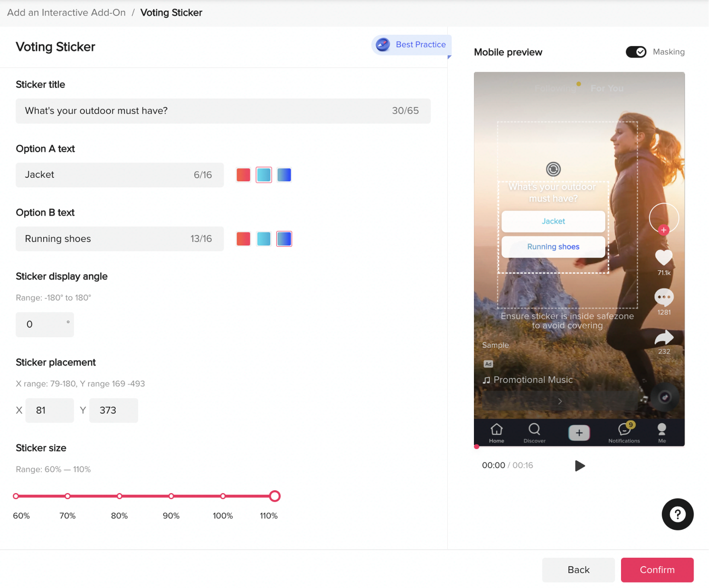Select the Me profile icon
Image resolution: width=709 pixels, height=588 pixels.
tap(662, 433)
